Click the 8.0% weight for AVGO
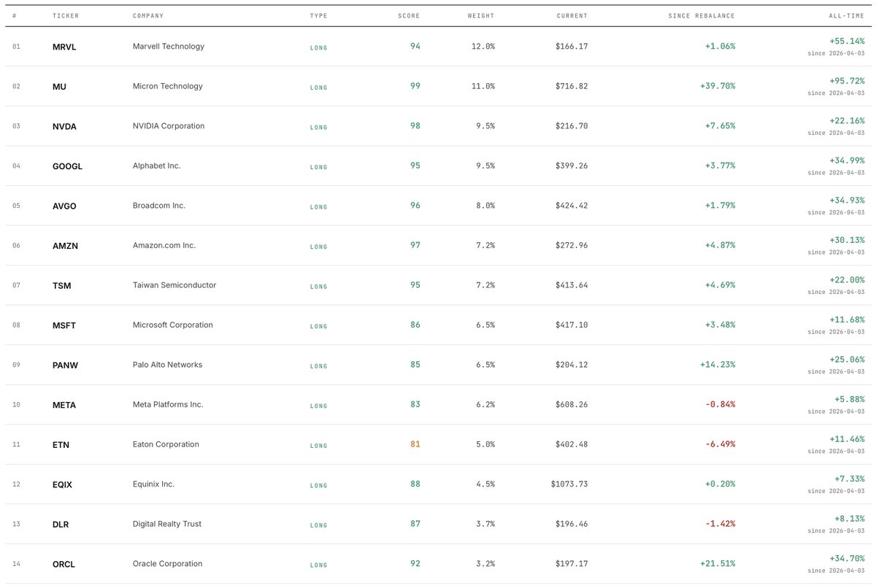The width and height of the screenshot is (876, 588). 485,205
